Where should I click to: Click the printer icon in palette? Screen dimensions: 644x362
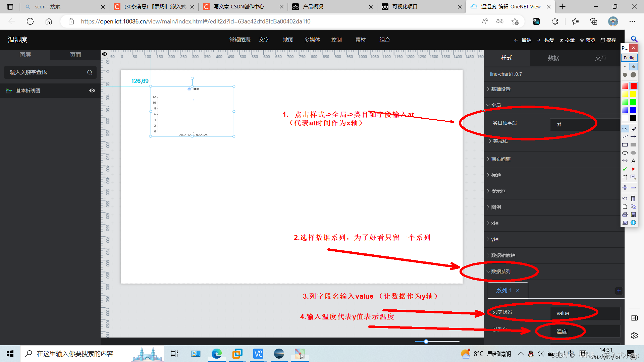point(625,215)
